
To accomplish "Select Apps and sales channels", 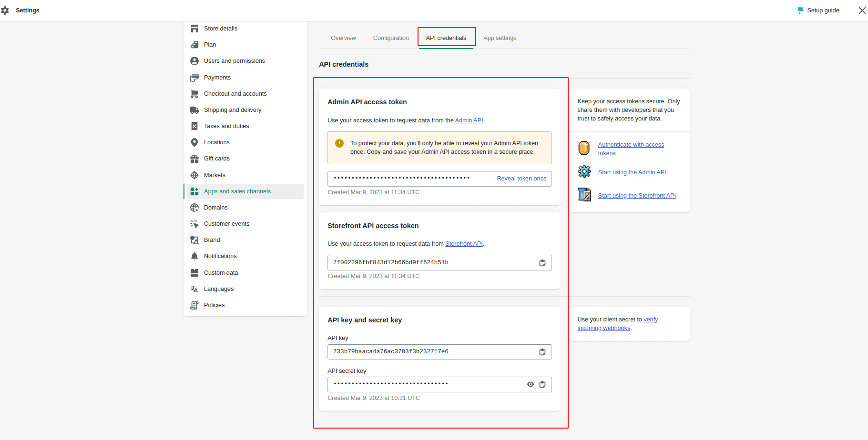I will pos(245,191).
